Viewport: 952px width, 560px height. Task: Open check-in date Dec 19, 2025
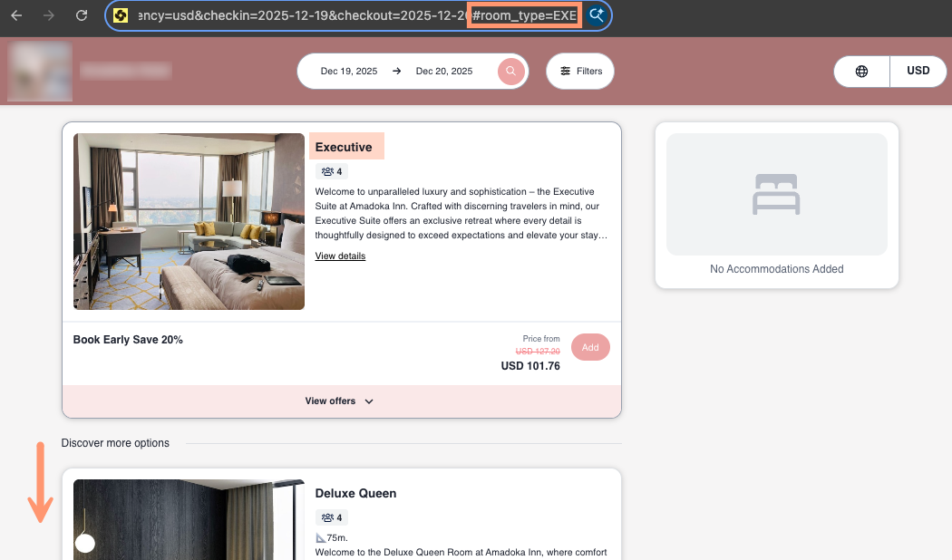pyautogui.click(x=348, y=71)
